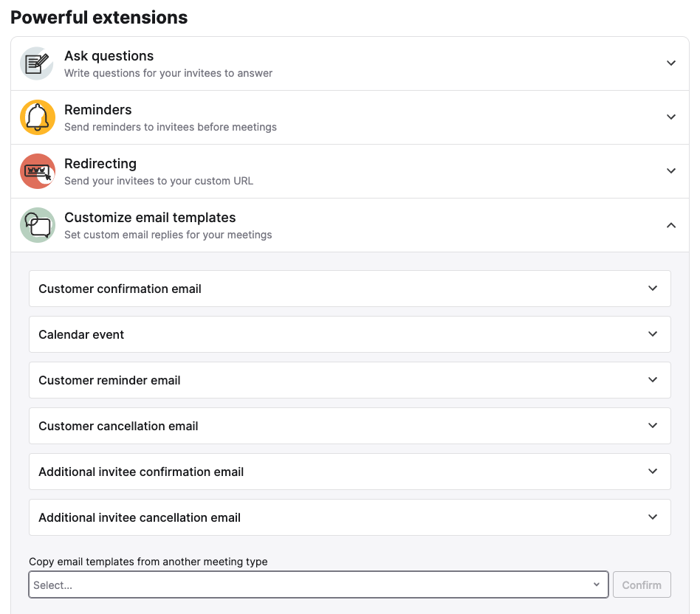Collapse Customize email templates section chevron
Screen dimensions: 700x614
pos(670,225)
